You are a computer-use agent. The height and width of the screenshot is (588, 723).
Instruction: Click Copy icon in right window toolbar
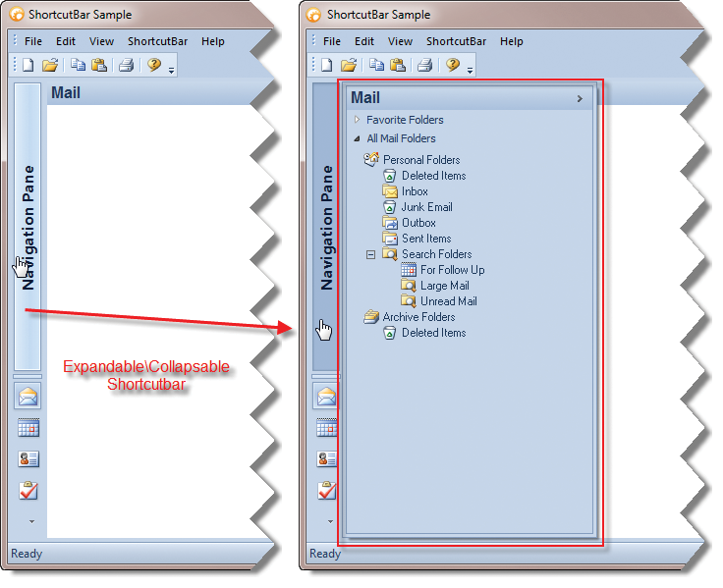click(376, 65)
